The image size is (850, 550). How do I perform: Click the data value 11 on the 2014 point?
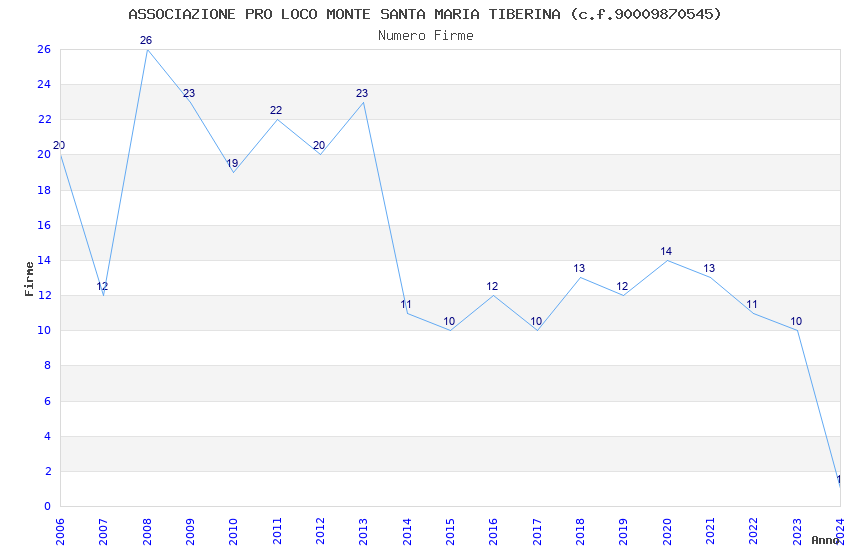click(406, 304)
